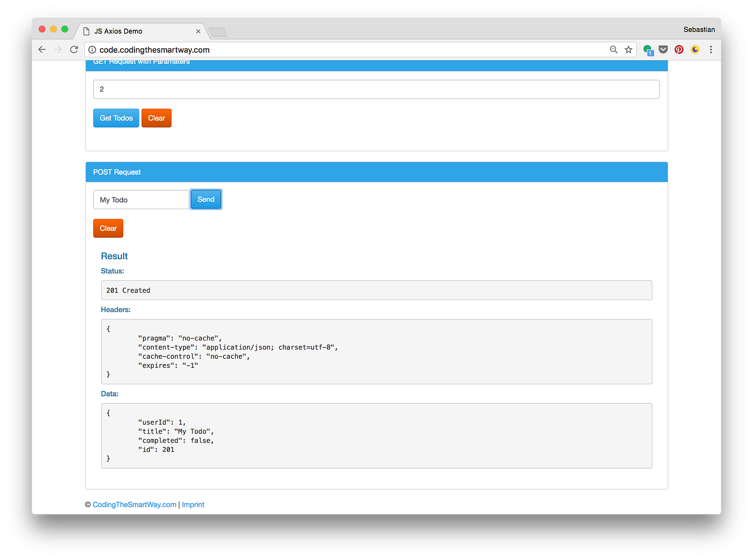Click the input field containing 2
Screen dimensions: 753x560
[x=376, y=89]
